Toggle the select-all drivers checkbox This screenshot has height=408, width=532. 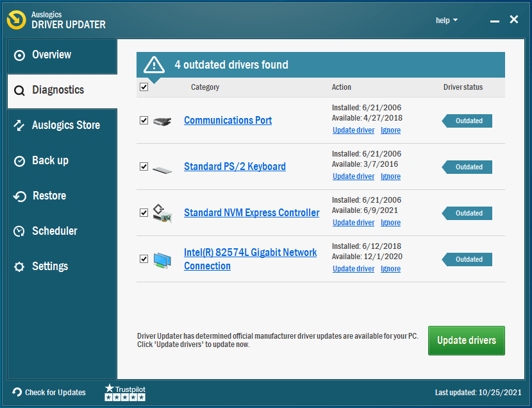pyautogui.click(x=144, y=87)
